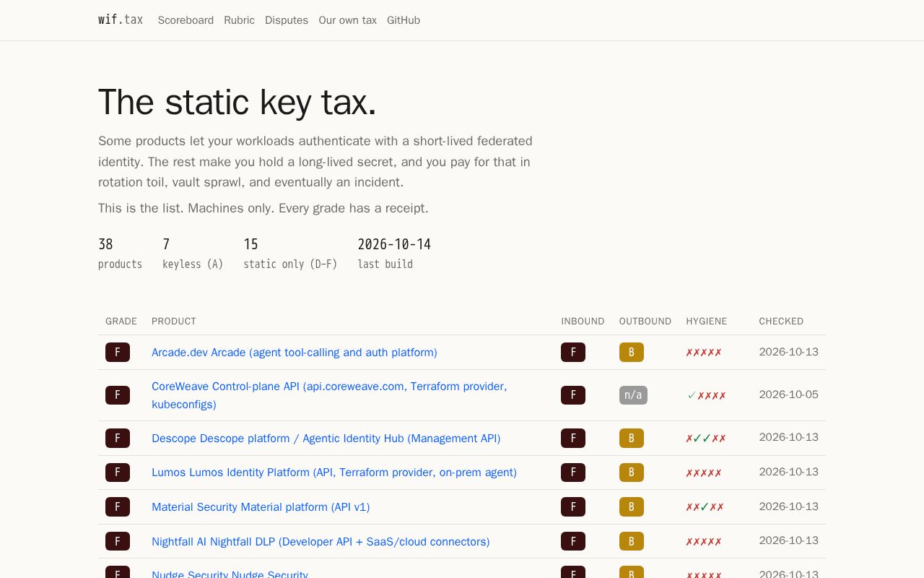This screenshot has height=578, width=924.
Task: Click the Arcade.dev outbound B badge
Action: tap(632, 353)
